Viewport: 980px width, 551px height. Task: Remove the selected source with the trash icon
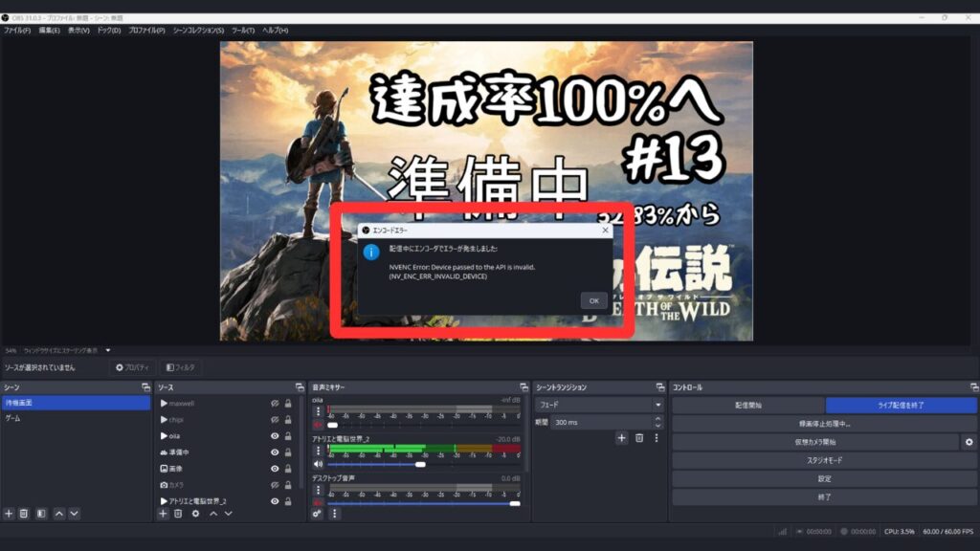pos(178,514)
